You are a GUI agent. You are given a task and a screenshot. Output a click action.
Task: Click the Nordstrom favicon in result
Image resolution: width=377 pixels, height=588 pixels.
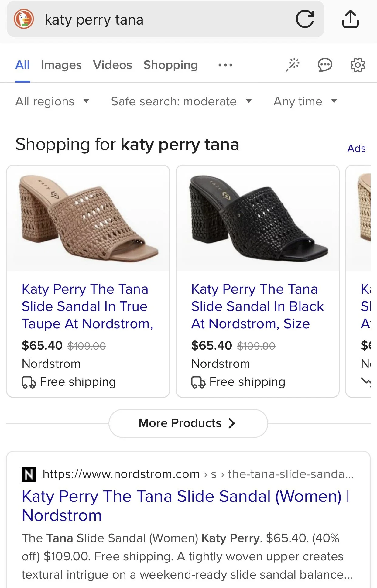tap(29, 474)
